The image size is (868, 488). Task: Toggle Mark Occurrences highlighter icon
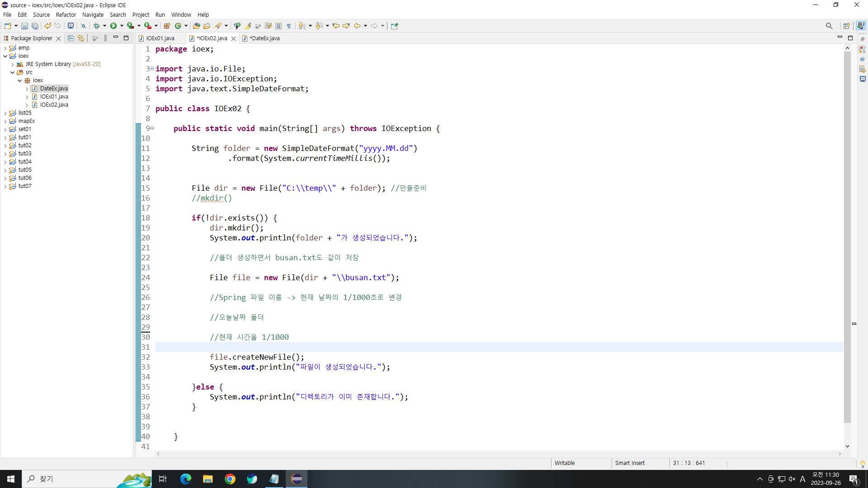(248, 26)
